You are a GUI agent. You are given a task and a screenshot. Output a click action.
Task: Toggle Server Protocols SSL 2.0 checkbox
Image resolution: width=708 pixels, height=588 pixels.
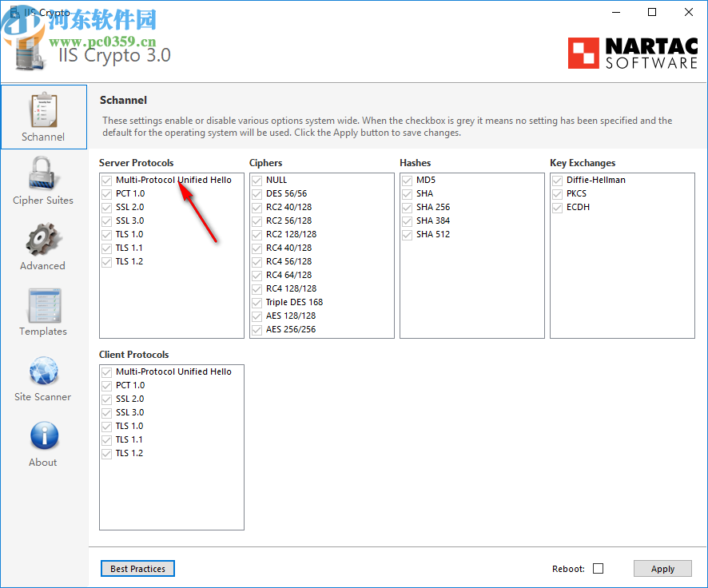[106, 208]
